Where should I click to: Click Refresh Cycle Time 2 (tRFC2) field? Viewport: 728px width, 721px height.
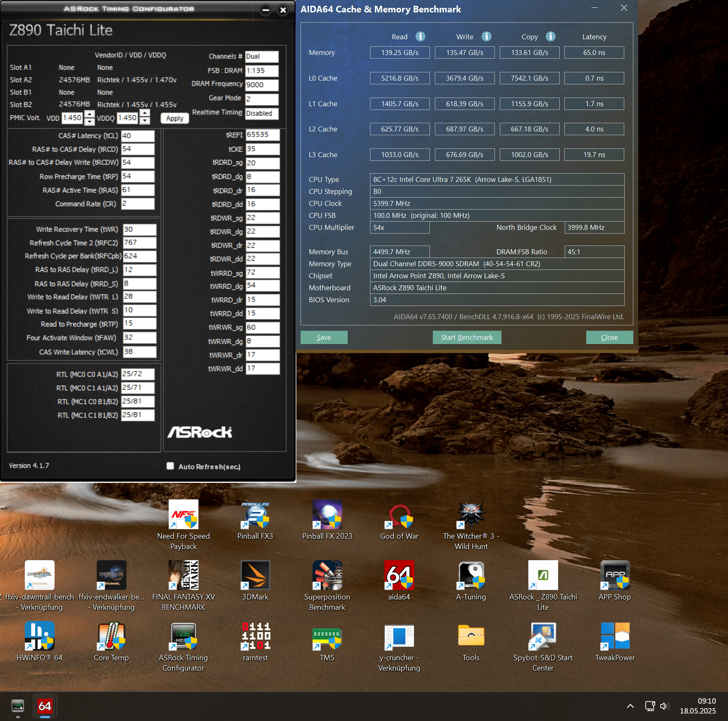pos(140,243)
